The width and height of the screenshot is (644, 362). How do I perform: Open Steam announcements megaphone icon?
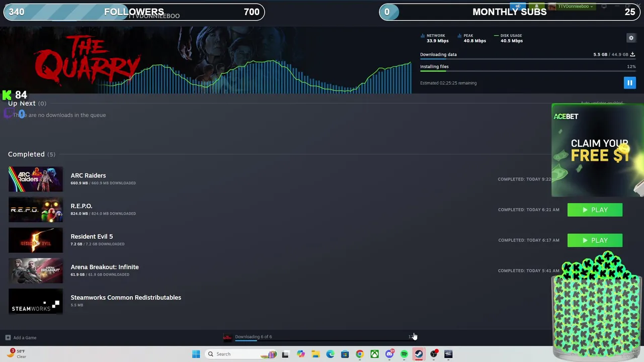pos(518,7)
